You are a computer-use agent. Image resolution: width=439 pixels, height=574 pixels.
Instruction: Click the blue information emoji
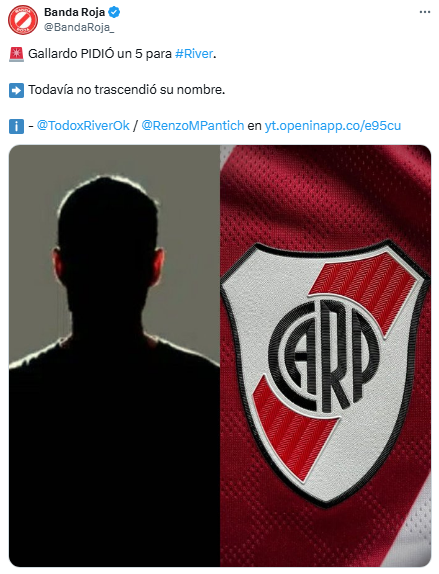(16, 126)
